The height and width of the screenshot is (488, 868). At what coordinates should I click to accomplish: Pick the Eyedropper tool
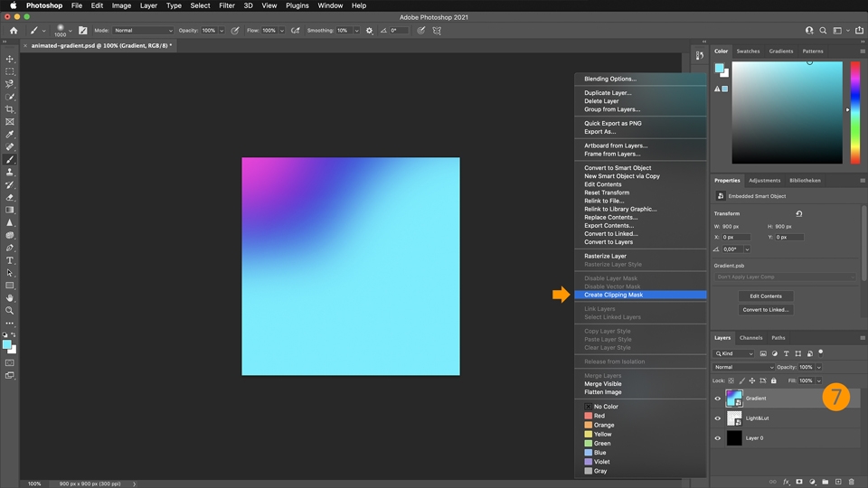coord(10,135)
